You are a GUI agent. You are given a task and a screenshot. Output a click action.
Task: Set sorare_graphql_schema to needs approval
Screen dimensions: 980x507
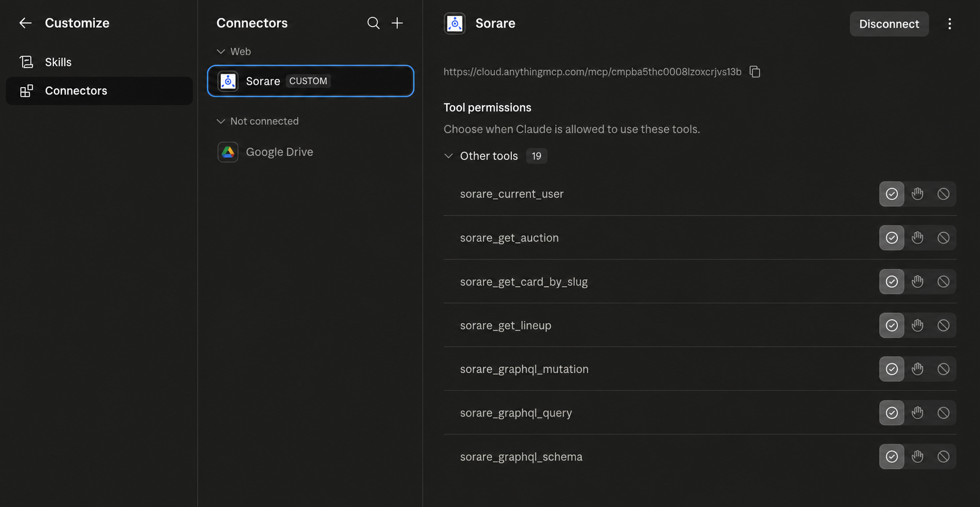918,457
